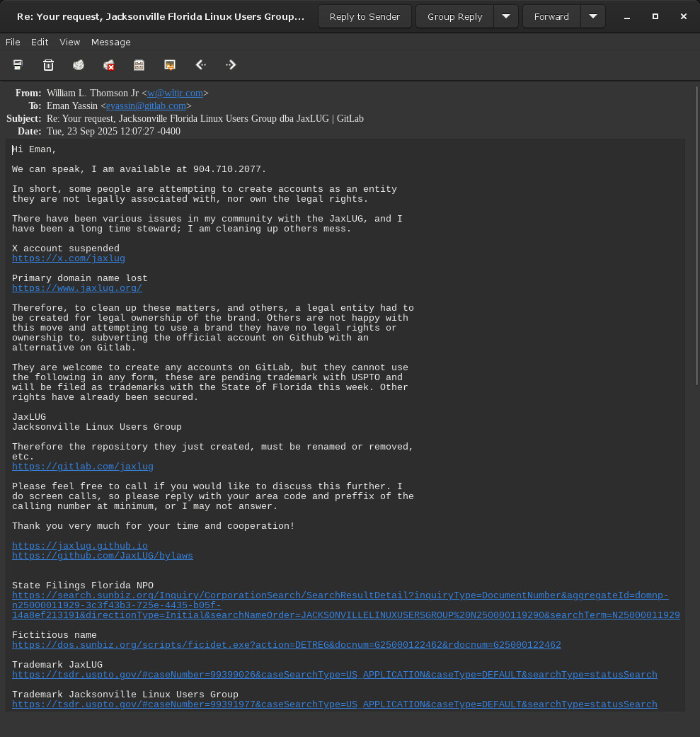Image resolution: width=700 pixels, height=737 pixels.
Task: Click the trash can Delete icon
Action: [48, 65]
